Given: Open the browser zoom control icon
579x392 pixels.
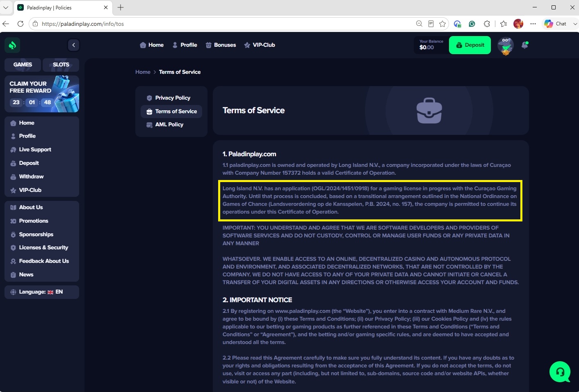Looking at the screenshot, I should [419, 24].
